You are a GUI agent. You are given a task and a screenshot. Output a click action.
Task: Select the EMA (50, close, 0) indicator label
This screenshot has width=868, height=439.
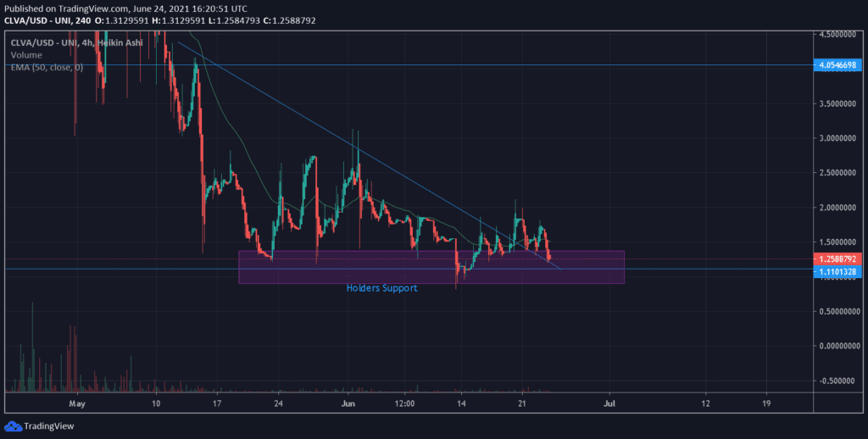[47, 67]
